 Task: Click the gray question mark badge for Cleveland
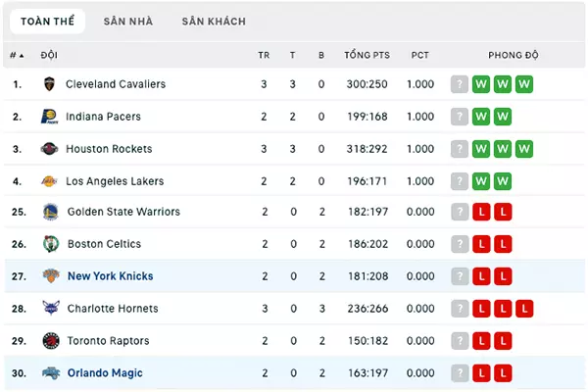click(x=460, y=84)
